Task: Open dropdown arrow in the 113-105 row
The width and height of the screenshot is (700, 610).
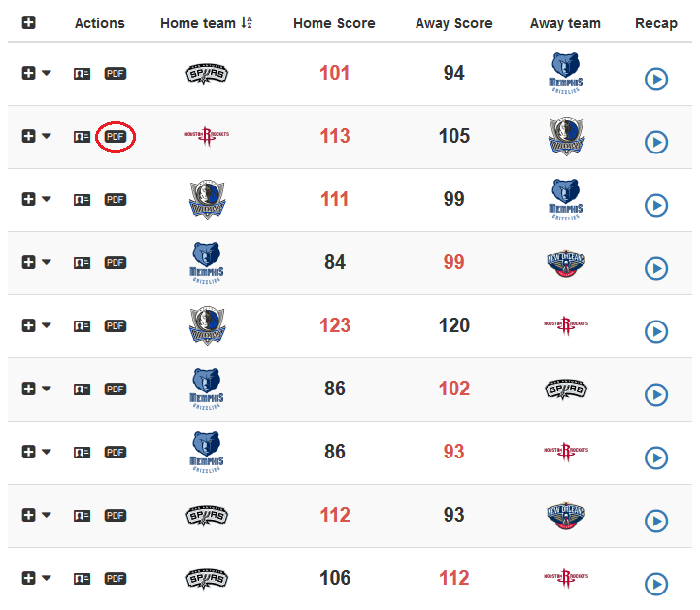Action: coord(47,136)
